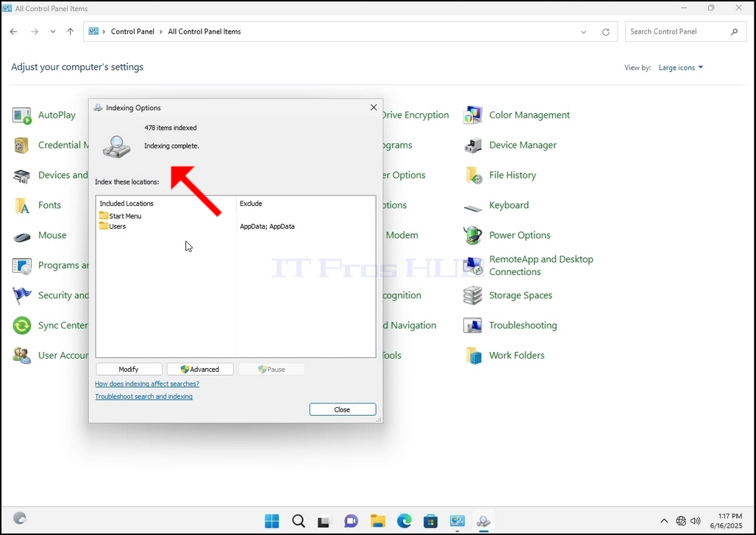Open clock and date in taskbar

727,521
